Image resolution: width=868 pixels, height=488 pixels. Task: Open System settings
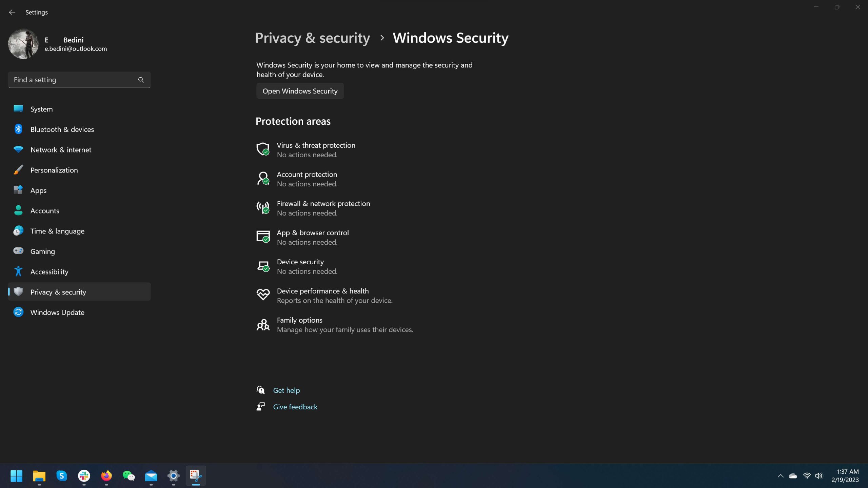[x=79, y=109]
